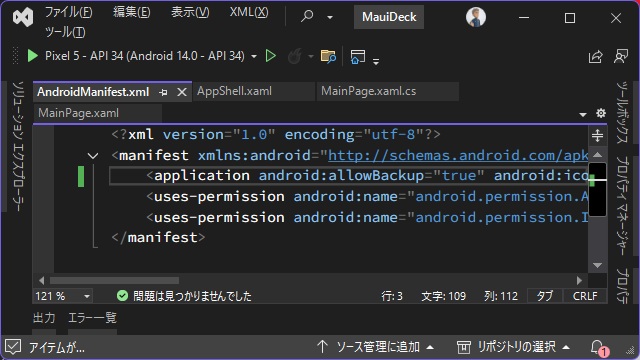Viewport: 640px width, 360px height.
Task: Collapse the manifest element outline chevron
Action: [x=93, y=156]
